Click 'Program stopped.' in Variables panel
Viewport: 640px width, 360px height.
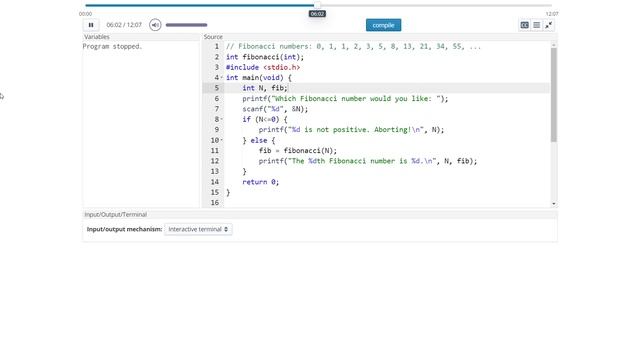pyautogui.click(x=113, y=47)
